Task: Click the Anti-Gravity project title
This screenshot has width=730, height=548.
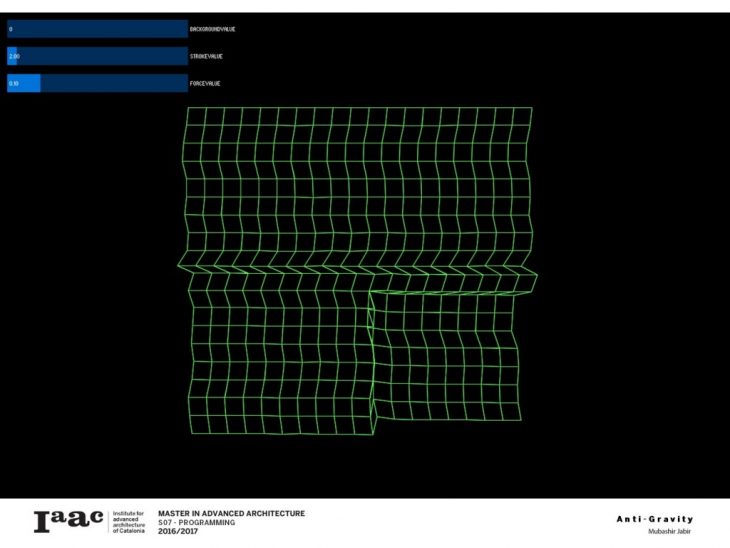Action: [x=654, y=519]
